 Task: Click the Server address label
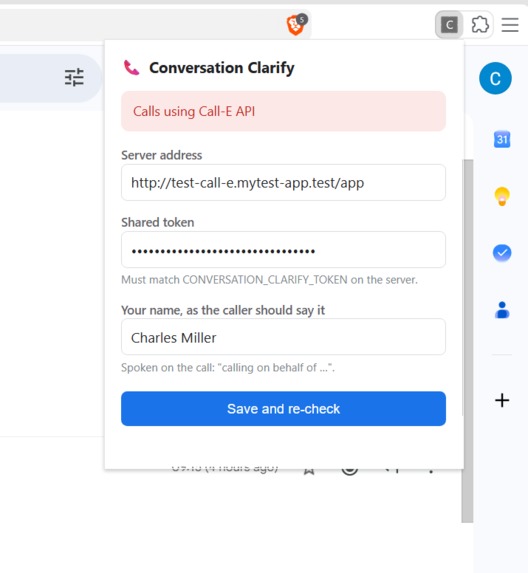(x=162, y=155)
